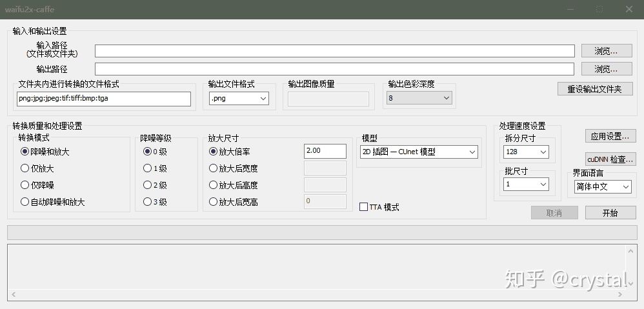Click the file extensions filter field
The image size is (644, 309).
click(104, 99)
